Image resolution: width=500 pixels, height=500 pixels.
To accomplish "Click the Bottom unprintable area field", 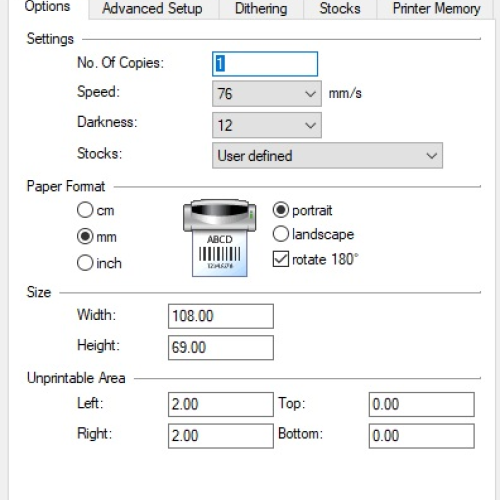I will click(422, 436).
